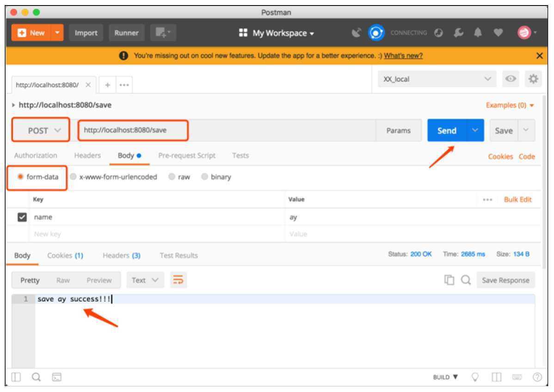This screenshot has height=392, width=554.
Task: Click the heart icon in header
Action: pyautogui.click(x=498, y=33)
